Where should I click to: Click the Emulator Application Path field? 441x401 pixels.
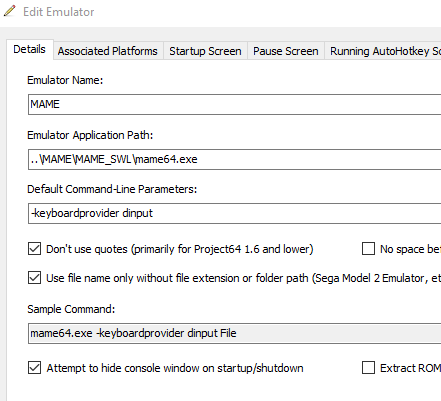pos(235,159)
